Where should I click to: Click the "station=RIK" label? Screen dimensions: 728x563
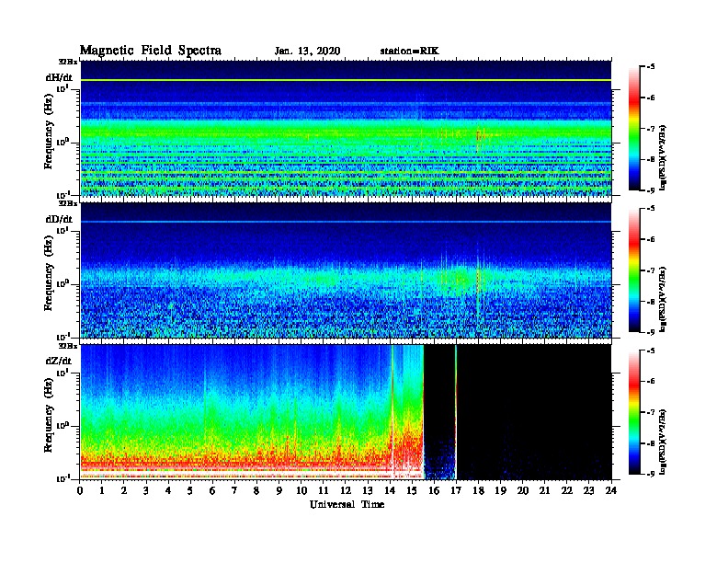[x=409, y=52]
